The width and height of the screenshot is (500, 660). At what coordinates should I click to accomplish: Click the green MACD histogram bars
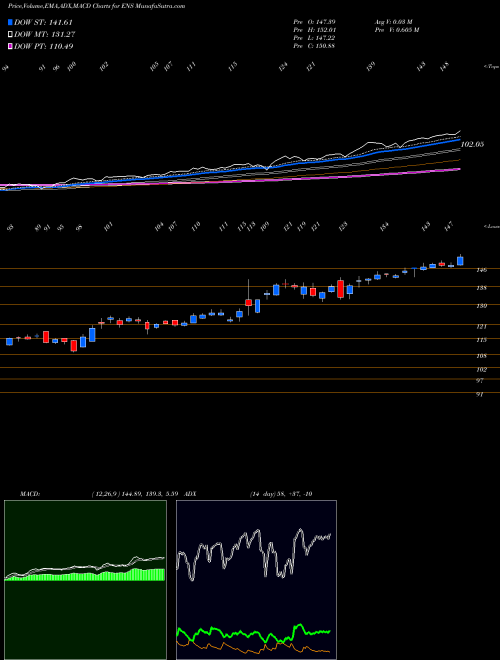(84, 575)
